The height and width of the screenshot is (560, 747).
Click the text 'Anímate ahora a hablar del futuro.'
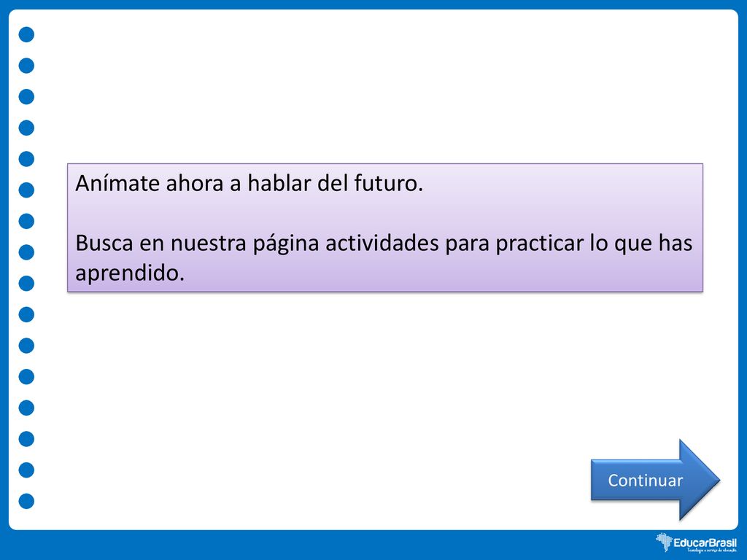pyautogui.click(x=249, y=183)
